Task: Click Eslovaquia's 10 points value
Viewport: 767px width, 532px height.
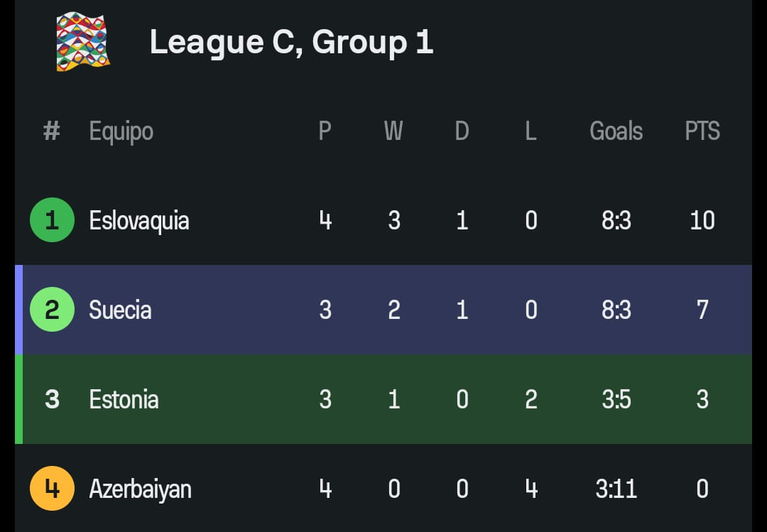Action: pyautogui.click(x=702, y=220)
